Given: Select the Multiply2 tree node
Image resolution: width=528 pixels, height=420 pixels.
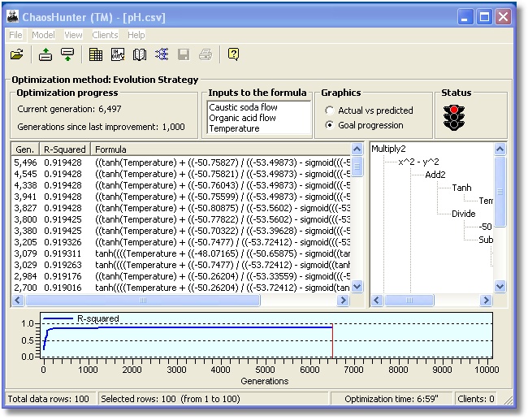Looking at the screenshot, I should 388,149.
